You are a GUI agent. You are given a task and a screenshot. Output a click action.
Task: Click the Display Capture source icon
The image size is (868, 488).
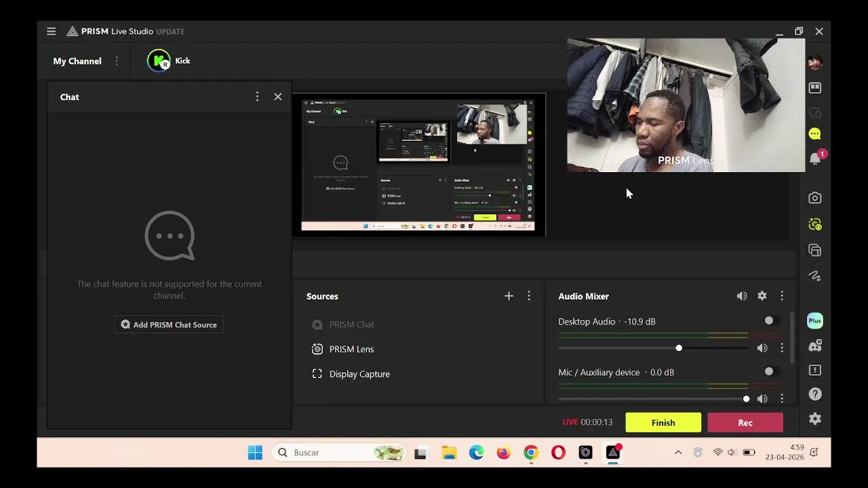[x=317, y=374]
